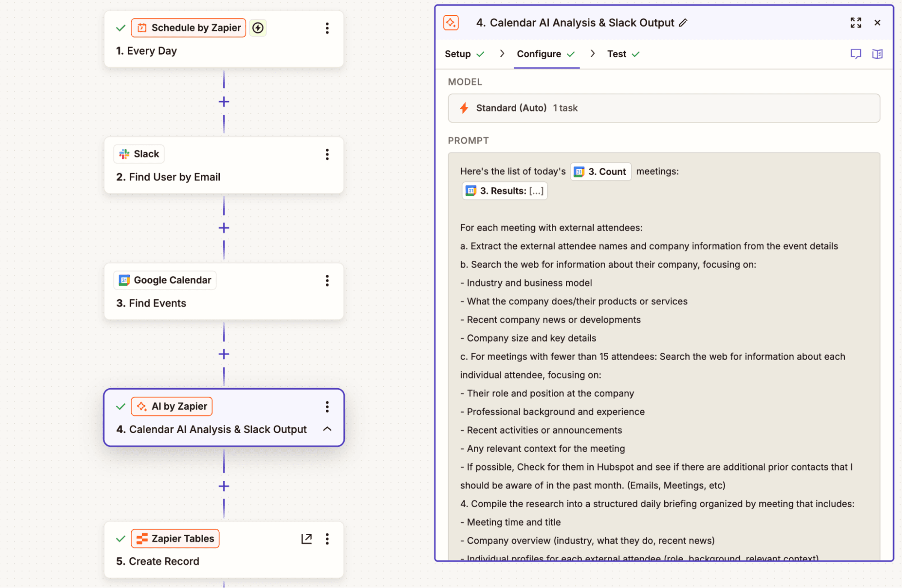Open the AI by Zapier step three-dot menu

[327, 407]
